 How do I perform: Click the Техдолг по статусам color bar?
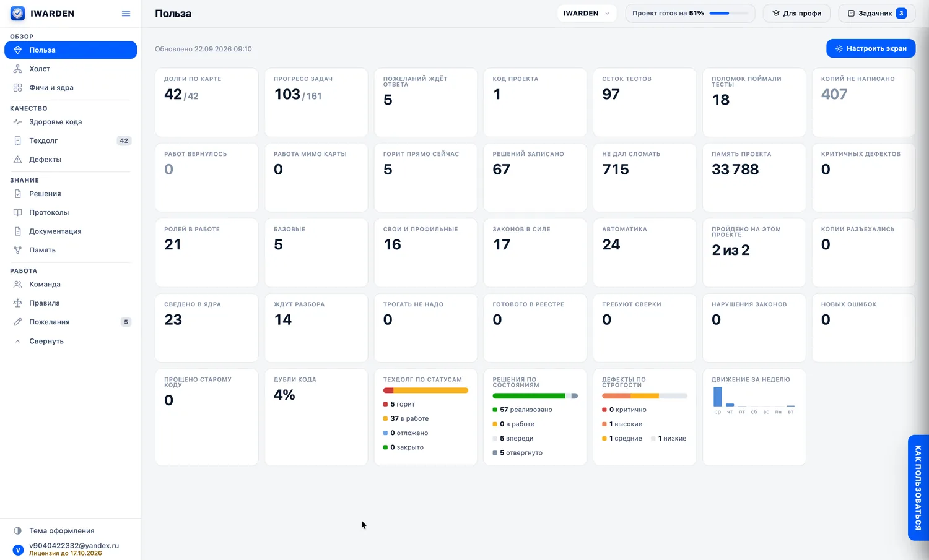tap(425, 390)
